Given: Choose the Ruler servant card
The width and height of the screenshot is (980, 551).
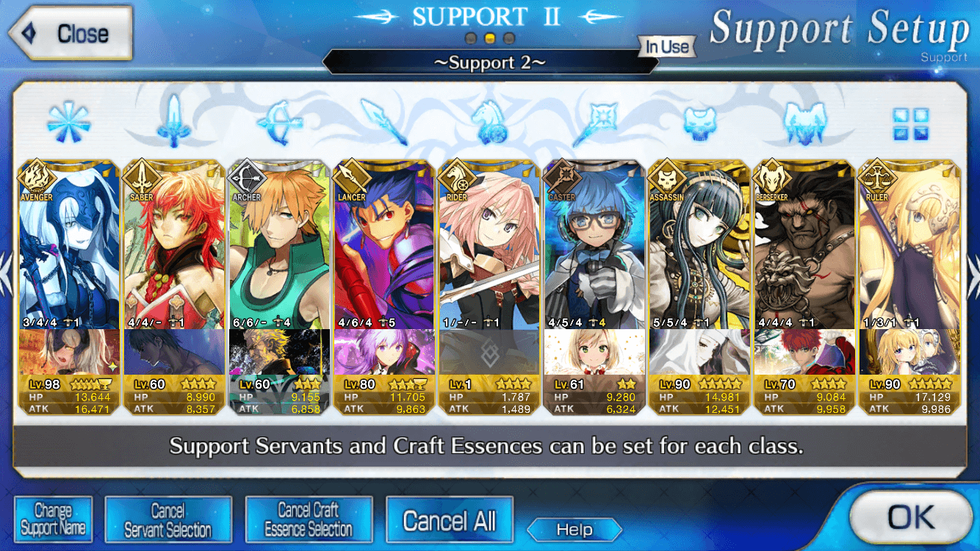Looking at the screenshot, I should click(x=909, y=288).
